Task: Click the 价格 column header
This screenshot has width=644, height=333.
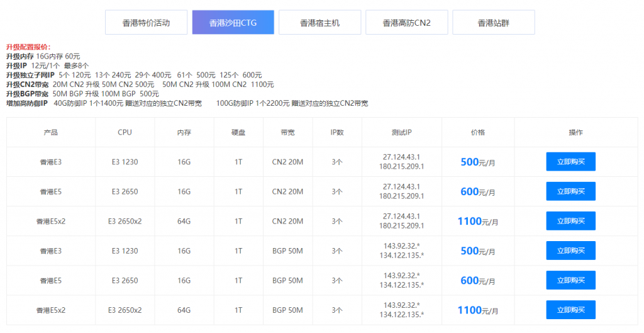Action: [478, 132]
